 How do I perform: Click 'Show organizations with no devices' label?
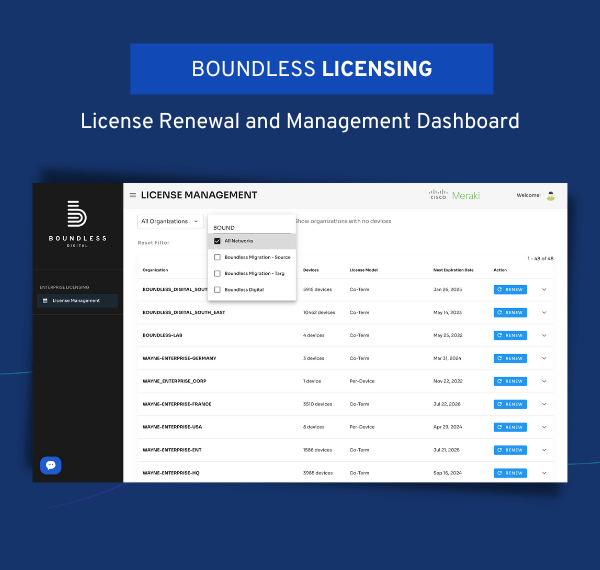tap(343, 221)
